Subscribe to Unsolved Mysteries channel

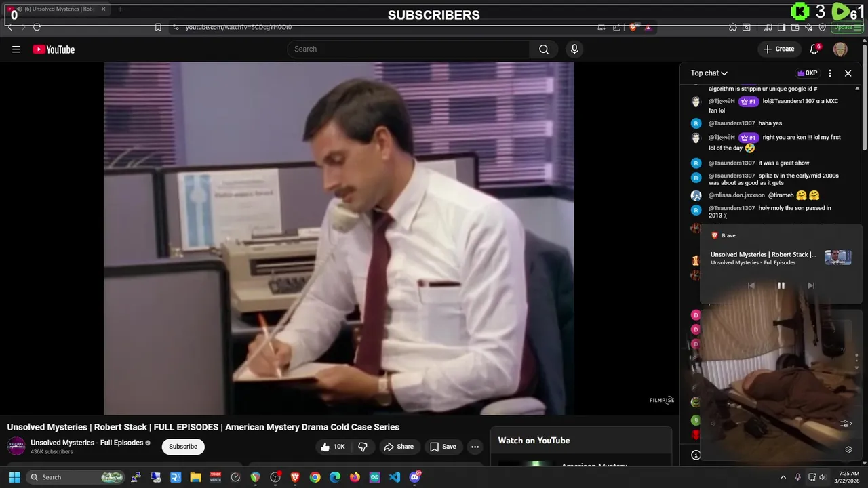(183, 447)
